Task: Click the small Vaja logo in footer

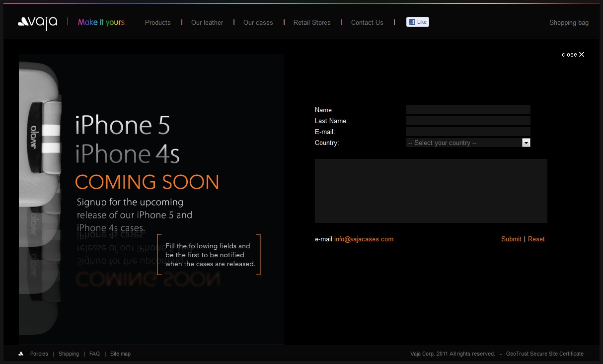Action: [x=21, y=354]
